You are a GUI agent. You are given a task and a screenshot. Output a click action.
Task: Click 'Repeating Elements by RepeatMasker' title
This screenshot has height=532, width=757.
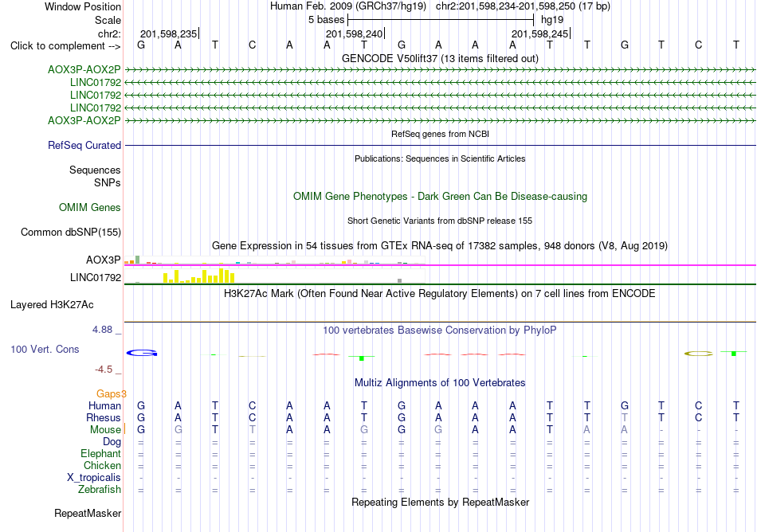pos(440,503)
